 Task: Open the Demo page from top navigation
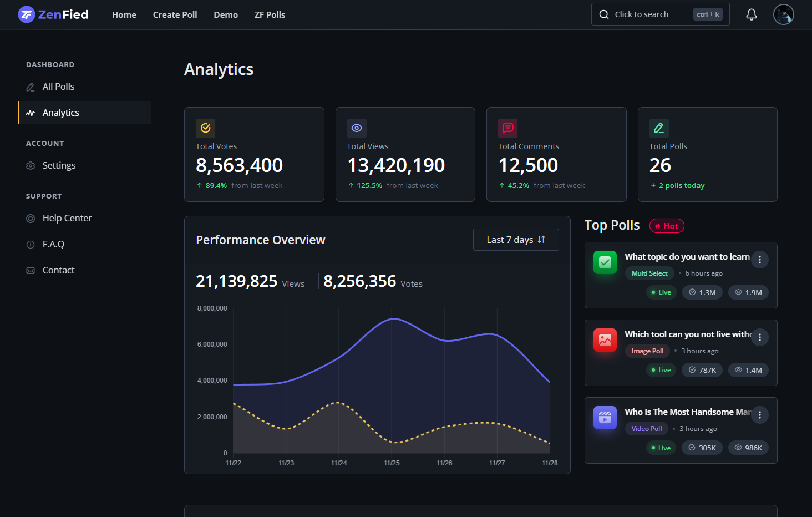point(226,15)
